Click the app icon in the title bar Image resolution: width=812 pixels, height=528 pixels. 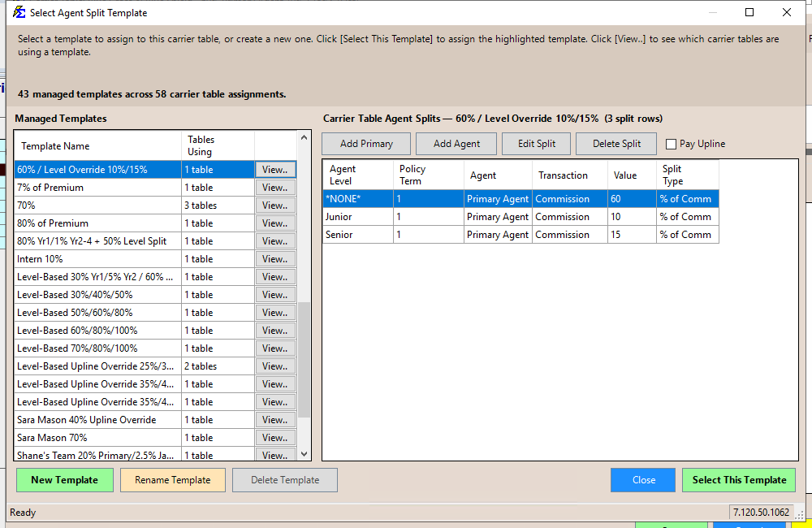click(x=19, y=13)
